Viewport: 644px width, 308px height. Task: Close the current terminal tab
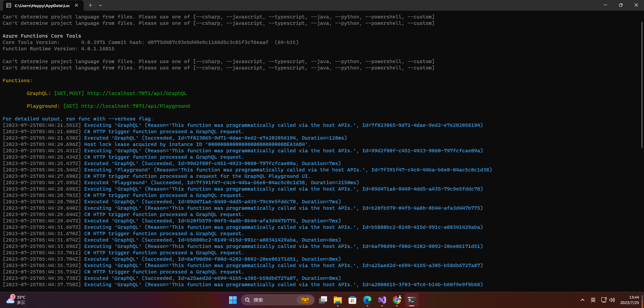coord(77,5)
